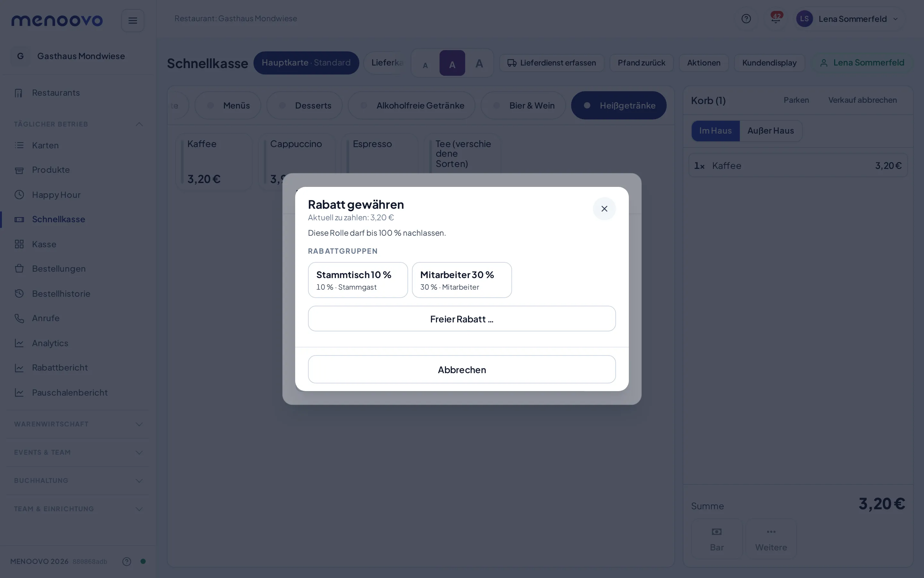The height and width of the screenshot is (578, 924).
Task: Click the menoovo logo
Action: (57, 20)
